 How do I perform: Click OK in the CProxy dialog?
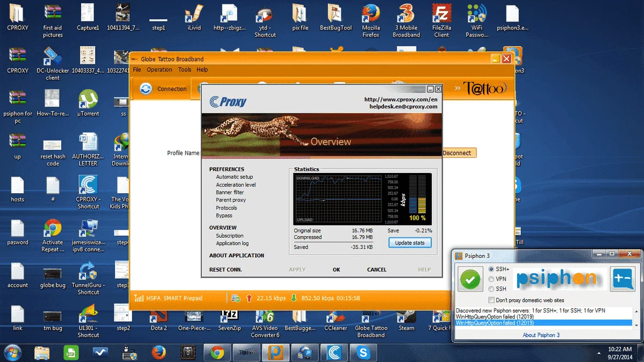337,270
